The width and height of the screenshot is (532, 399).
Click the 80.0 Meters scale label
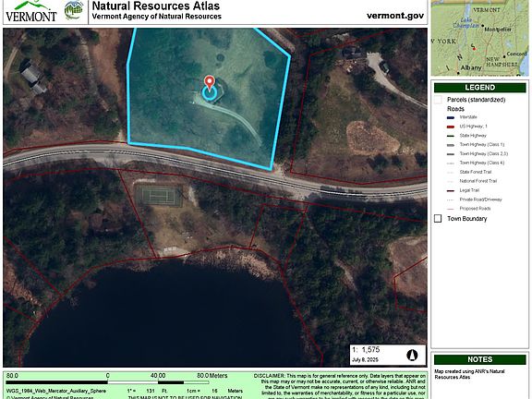(x=212, y=376)
